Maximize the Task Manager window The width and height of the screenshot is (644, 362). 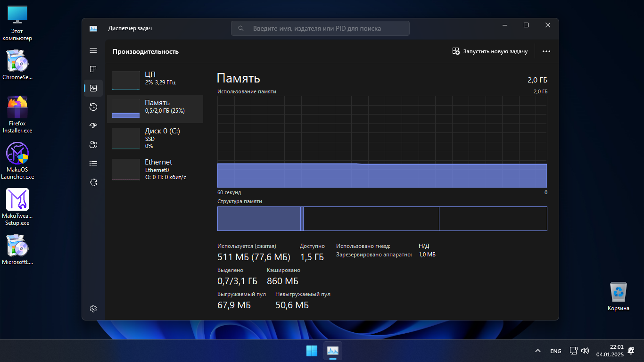pyautogui.click(x=526, y=25)
